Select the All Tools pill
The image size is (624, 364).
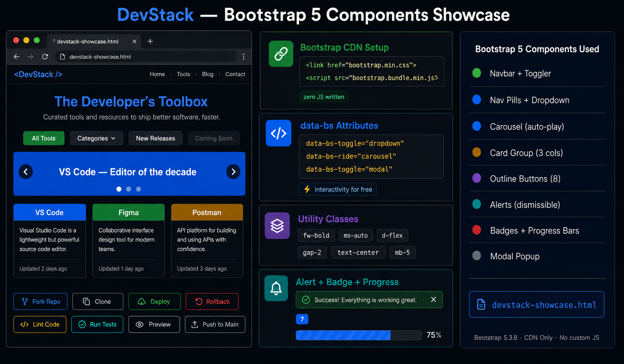tap(44, 138)
